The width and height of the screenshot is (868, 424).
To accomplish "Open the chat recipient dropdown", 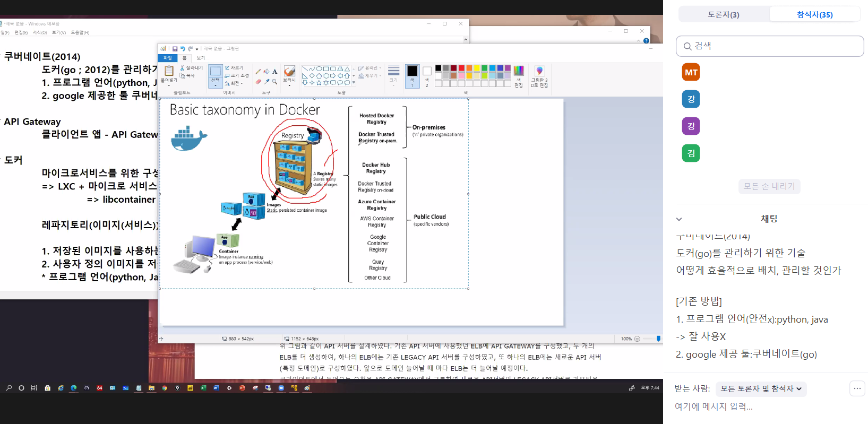I will (x=760, y=389).
